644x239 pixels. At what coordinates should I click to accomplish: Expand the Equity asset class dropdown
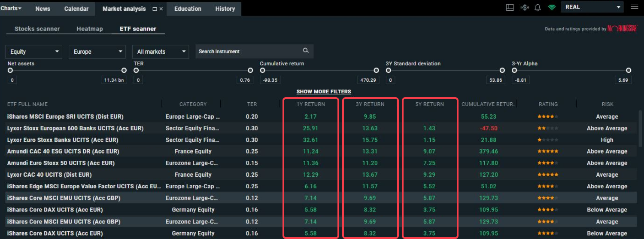33,52
